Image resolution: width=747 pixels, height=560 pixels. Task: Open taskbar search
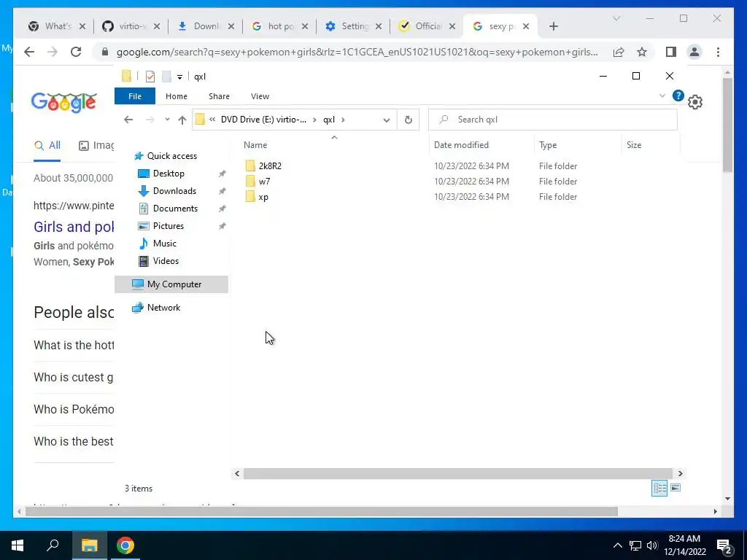[53, 545]
